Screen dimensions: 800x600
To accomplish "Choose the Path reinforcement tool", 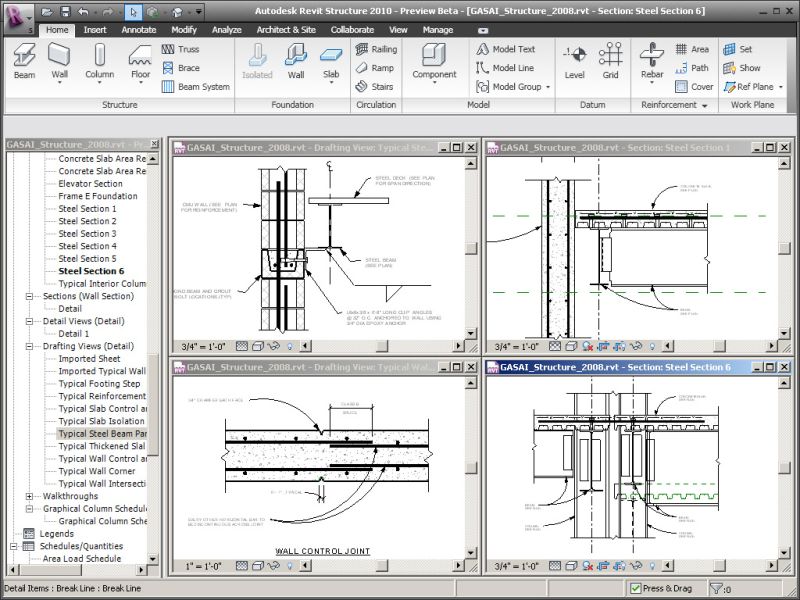I will [692, 68].
